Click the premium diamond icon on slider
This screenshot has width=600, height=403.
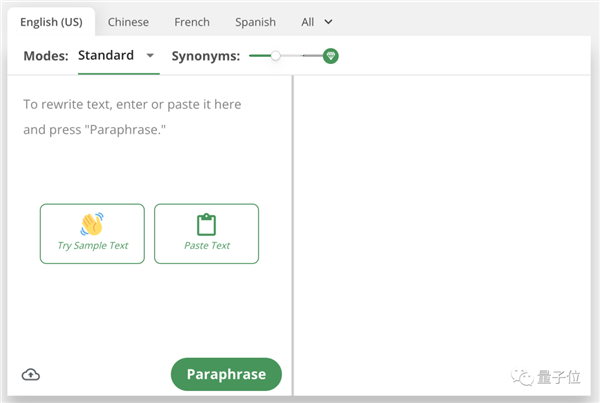click(331, 56)
